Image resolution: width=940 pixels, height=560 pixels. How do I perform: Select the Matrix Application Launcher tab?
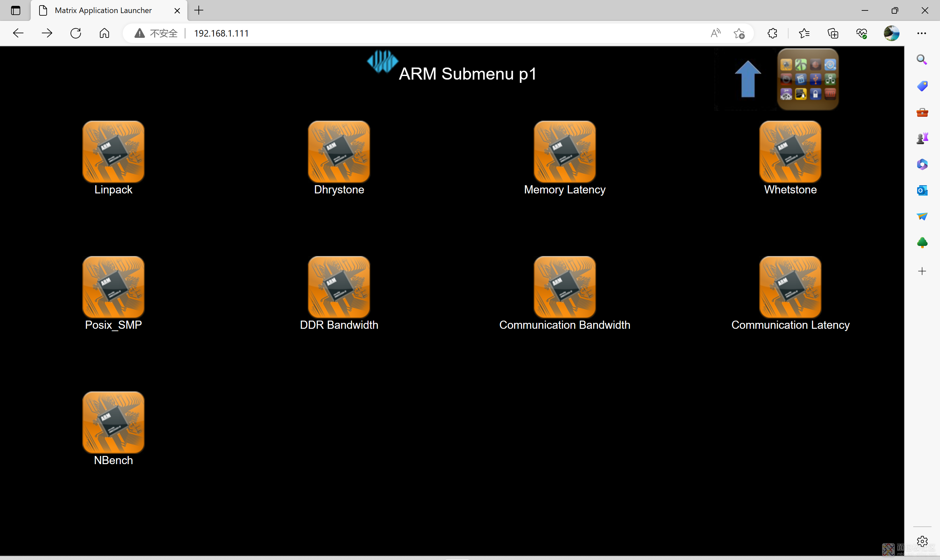[x=109, y=10]
